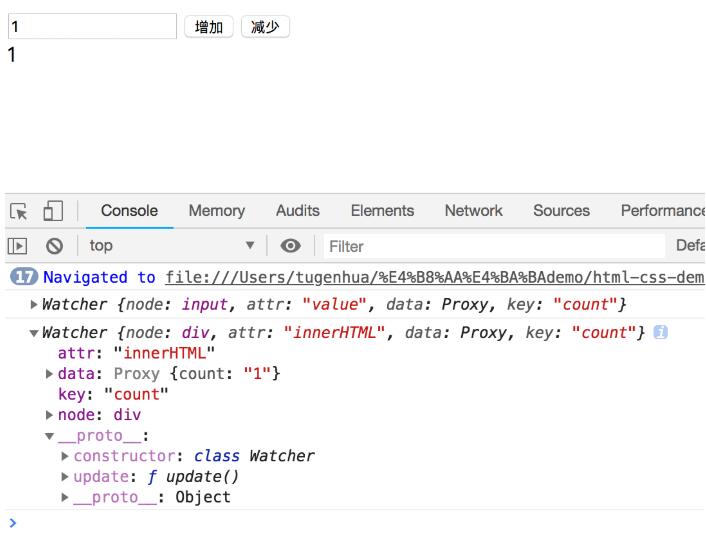The height and width of the screenshot is (537, 706).
Task: Click the eye live expression icon
Action: click(x=290, y=246)
